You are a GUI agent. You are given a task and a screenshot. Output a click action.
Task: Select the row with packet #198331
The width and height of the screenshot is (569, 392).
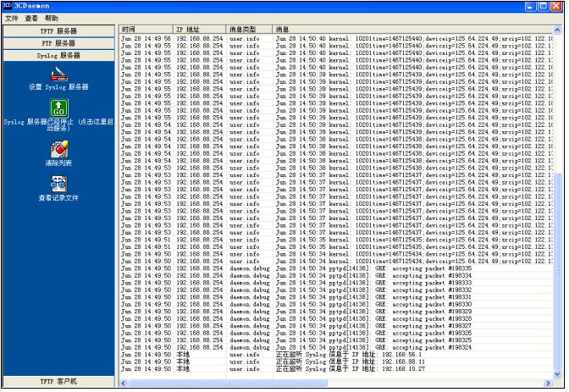[x=336, y=297]
